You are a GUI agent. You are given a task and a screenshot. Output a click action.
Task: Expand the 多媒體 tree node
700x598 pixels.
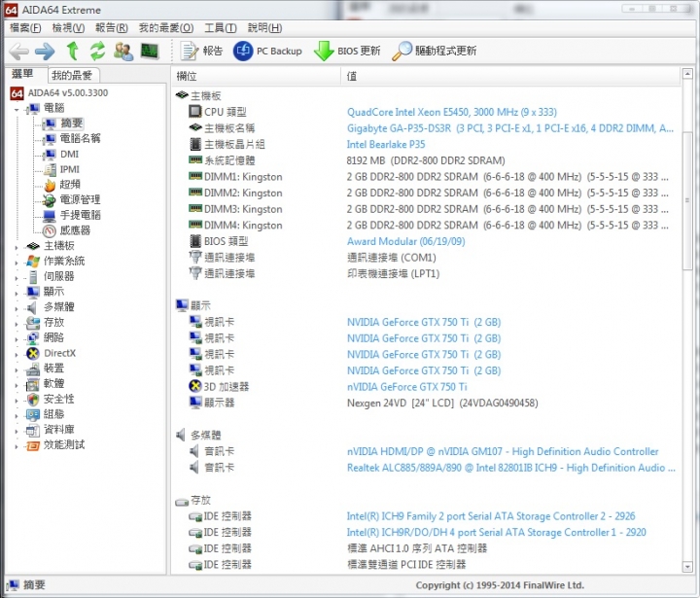click(17, 308)
